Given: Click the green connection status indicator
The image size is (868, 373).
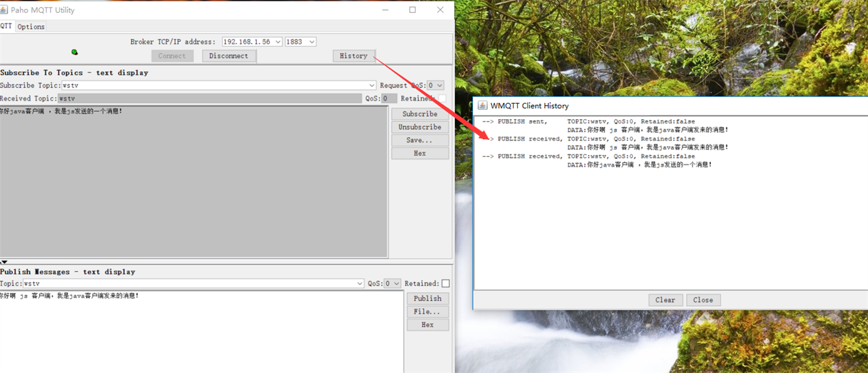Looking at the screenshot, I should (x=74, y=52).
